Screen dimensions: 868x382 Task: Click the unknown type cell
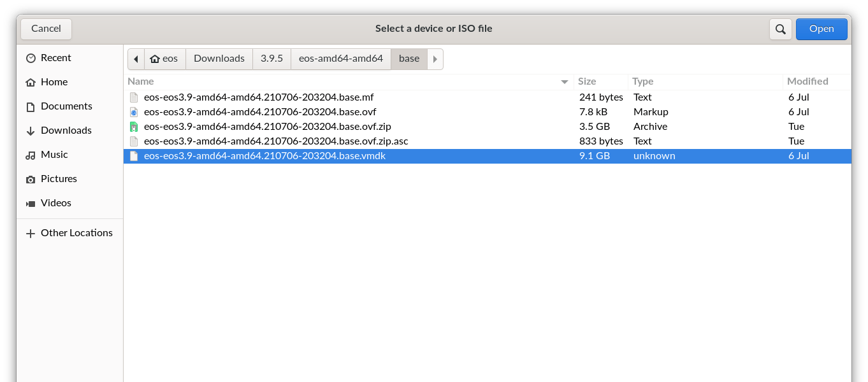[654, 156]
